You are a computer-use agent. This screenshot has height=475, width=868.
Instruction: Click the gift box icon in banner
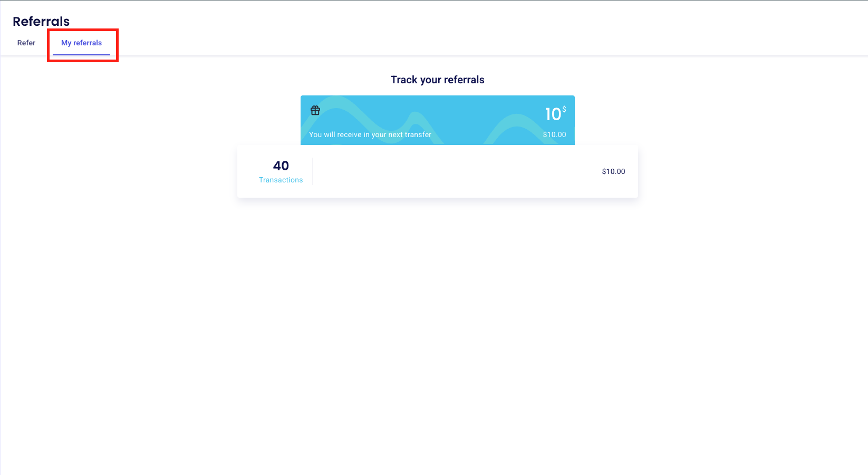tap(315, 110)
